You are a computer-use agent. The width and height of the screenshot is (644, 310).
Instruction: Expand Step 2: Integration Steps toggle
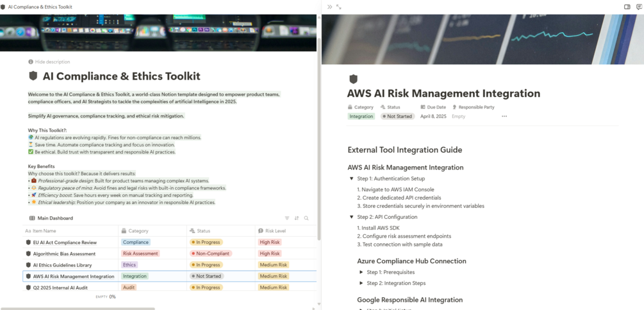click(361, 283)
